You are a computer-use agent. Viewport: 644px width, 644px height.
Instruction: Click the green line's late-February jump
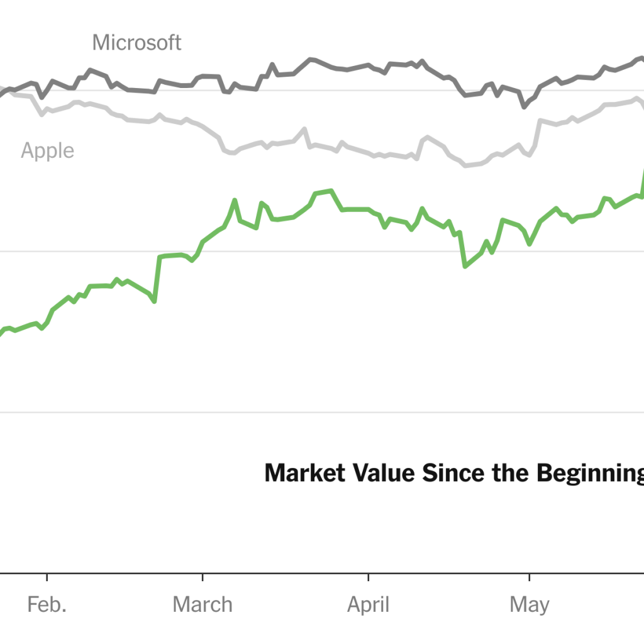[157, 279]
